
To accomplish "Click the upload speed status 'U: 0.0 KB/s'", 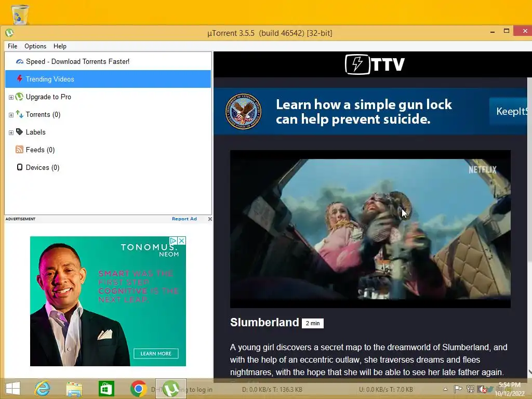I will click(x=386, y=390).
